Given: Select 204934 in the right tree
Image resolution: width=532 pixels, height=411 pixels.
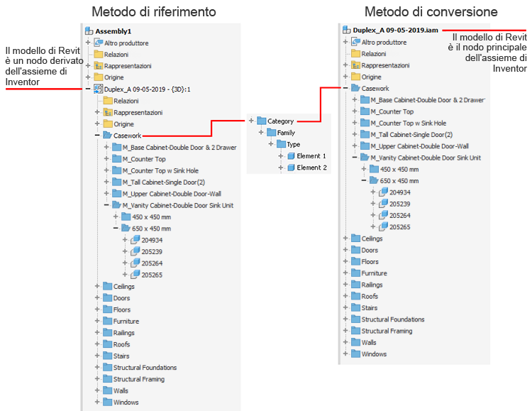Looking at the screenshot, I should pyautogui.click(x=399, y=192).
